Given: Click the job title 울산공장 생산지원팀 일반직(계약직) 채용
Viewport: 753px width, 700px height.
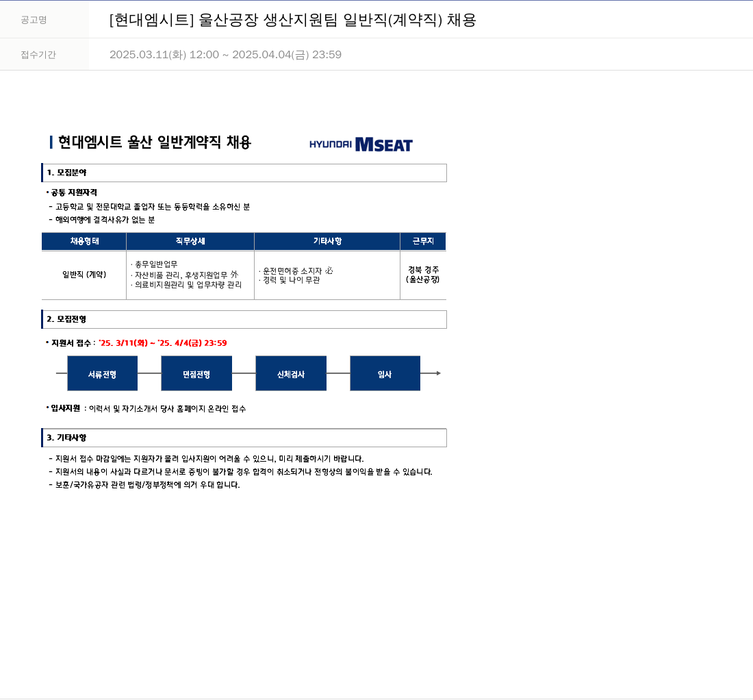Looking at the screenshot, I should tap(292, 20).
